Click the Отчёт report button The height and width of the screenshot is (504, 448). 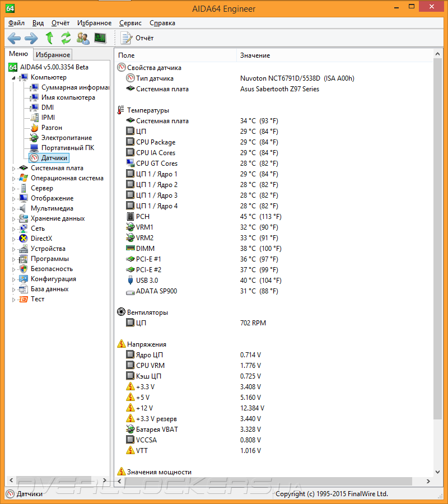pos(137,38)
